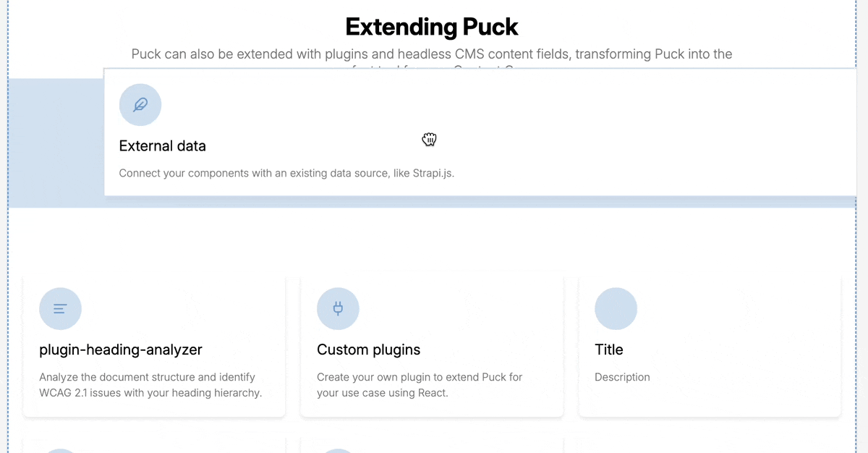Click the Strapi.js description text

pos(286,173)
